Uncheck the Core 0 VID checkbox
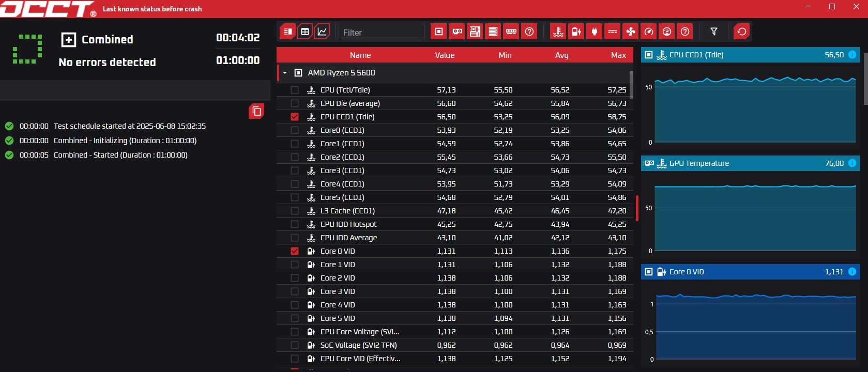 pos(295,251)
